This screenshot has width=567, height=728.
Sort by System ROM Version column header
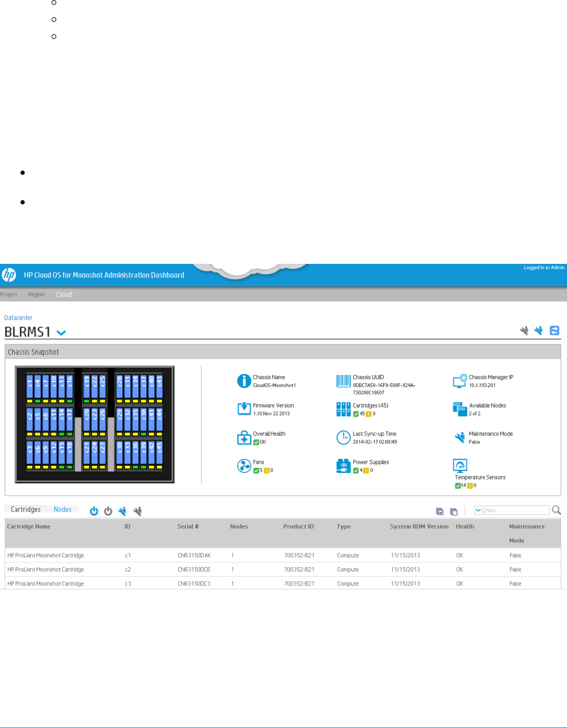(420, 527)
